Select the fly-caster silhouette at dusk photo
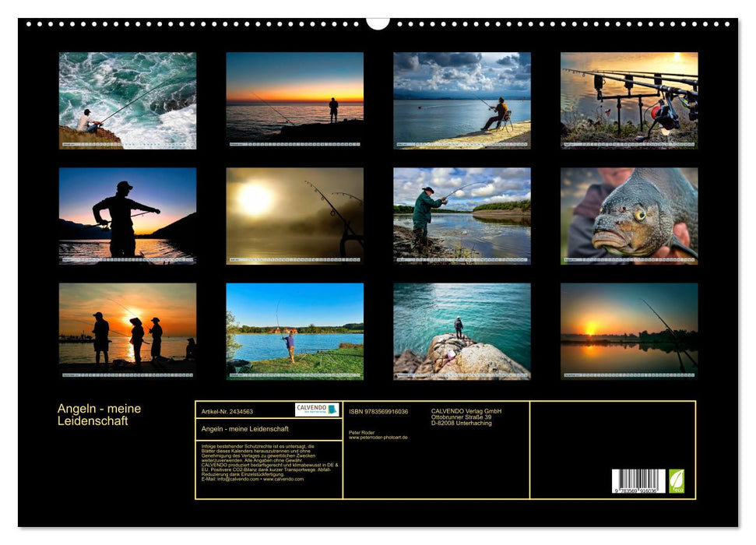The height and width of the screenshot is (545, 756). coord(127,216)
